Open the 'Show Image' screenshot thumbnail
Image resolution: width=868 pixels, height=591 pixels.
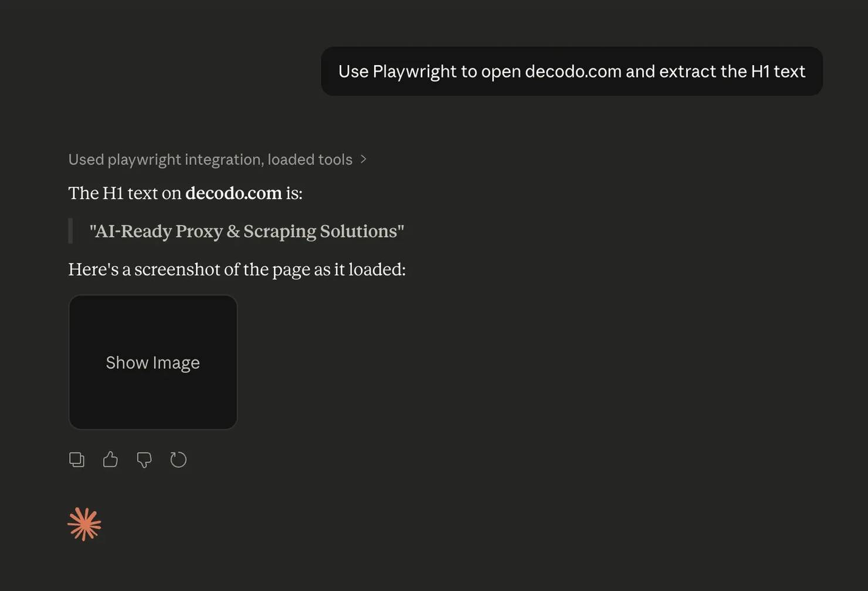pyautogui.click(x=153, y=362)
